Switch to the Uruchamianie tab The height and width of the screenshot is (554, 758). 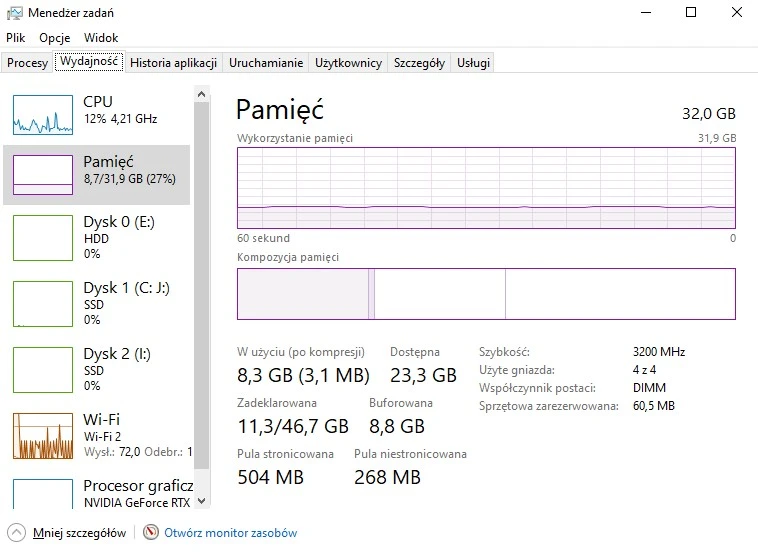point(265,62)
